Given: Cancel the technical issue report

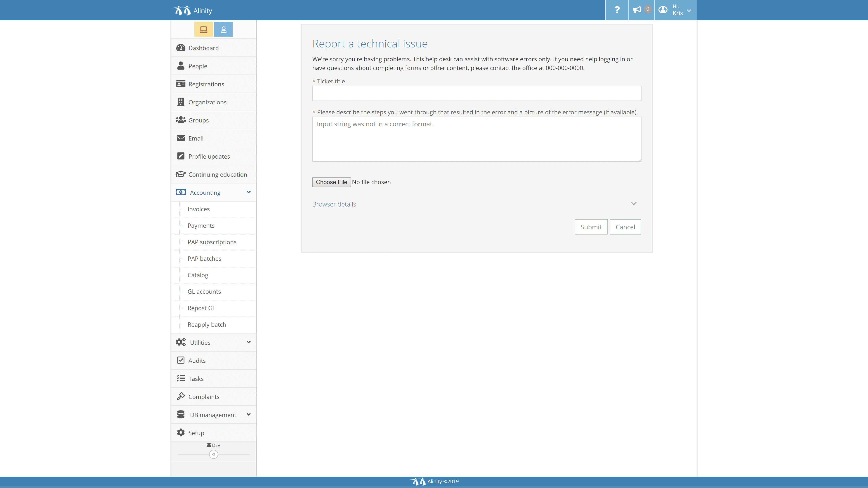Looking at the screenshot, I should pos(625,227).
